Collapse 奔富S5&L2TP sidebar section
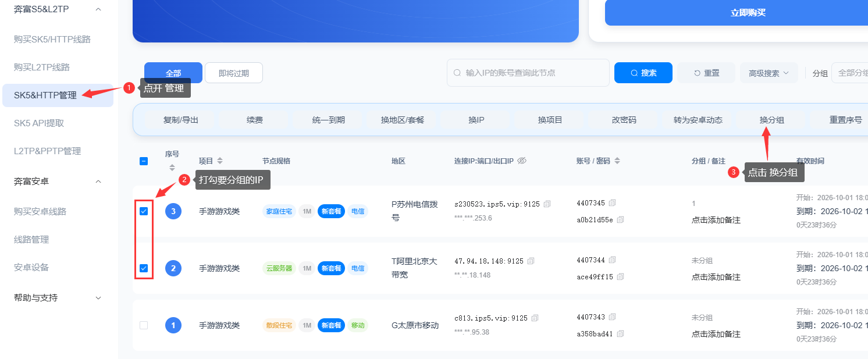The image size is (868, 359). click(x=98, y=9)
